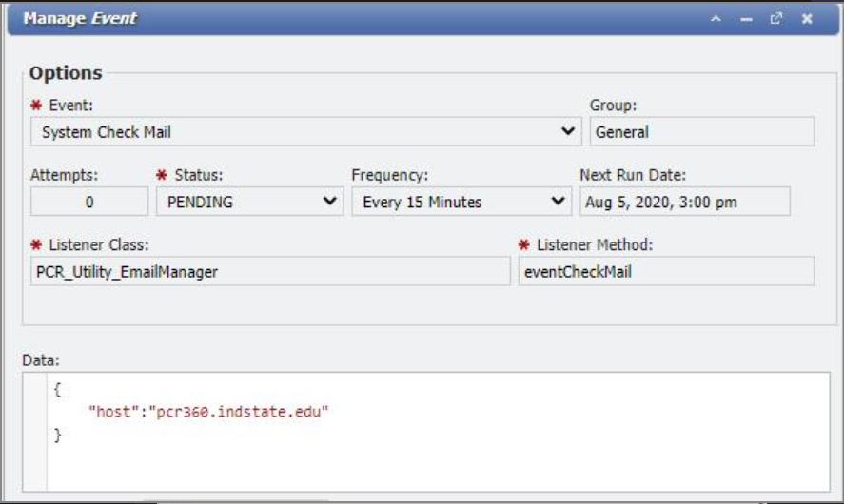
Task: Click the Next Run Date field
Action: tap(684, 202)
